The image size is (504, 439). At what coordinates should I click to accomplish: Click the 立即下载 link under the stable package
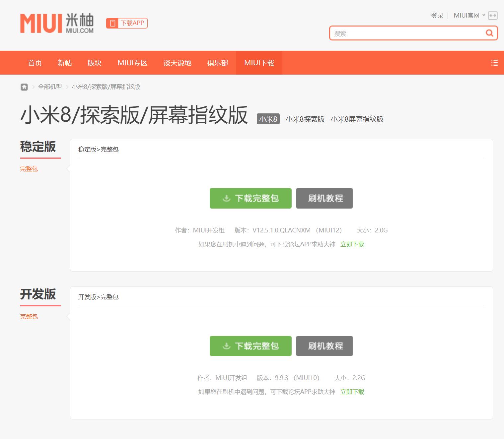point(352,244)
